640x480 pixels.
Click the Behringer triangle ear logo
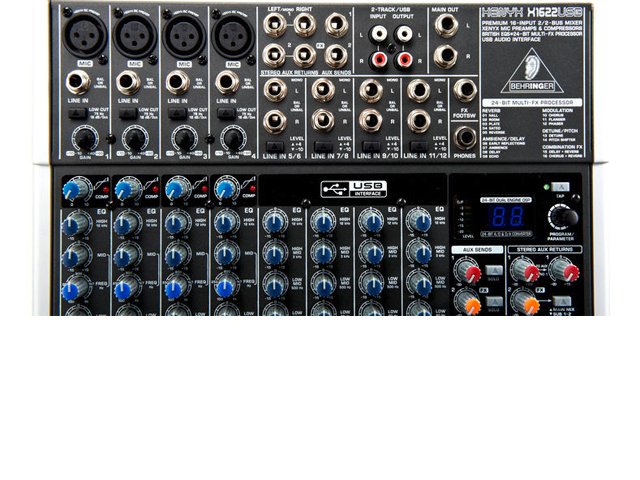(x=532, y=72)
